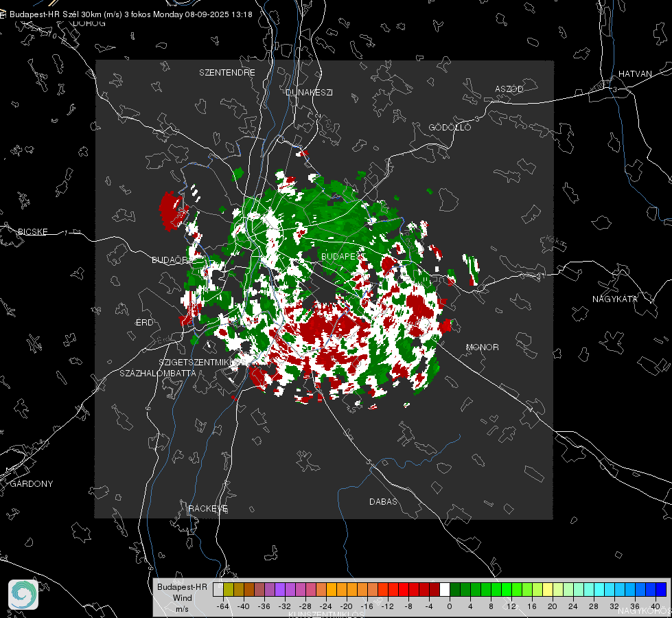Click the -24 legend value
The width and height of the screenshot is (672, 618).
pos(326,606)
